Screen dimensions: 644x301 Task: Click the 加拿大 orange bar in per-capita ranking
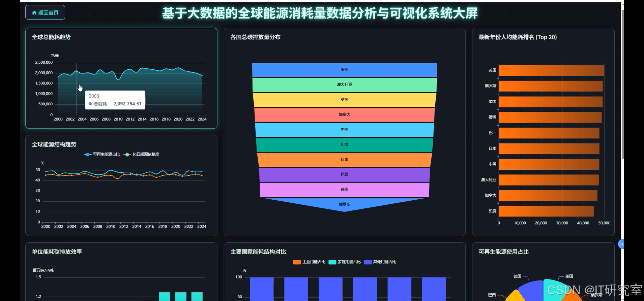pyautogui.click(x=548, y=196)
